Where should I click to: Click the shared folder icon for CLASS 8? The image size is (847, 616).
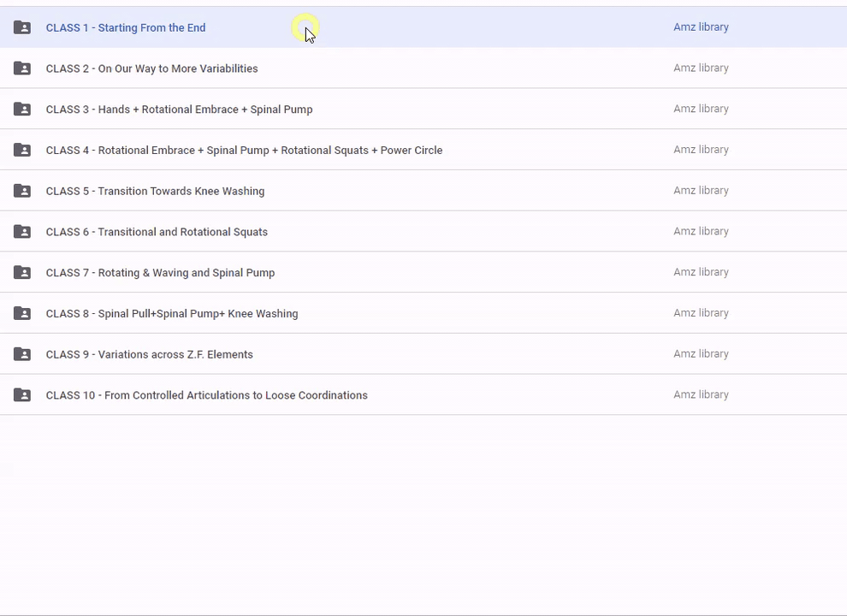tap(22, 313)
